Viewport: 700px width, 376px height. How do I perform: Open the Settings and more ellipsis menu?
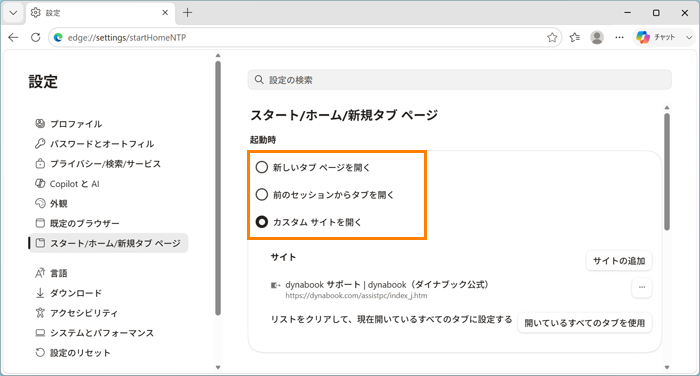pos(619,38)
